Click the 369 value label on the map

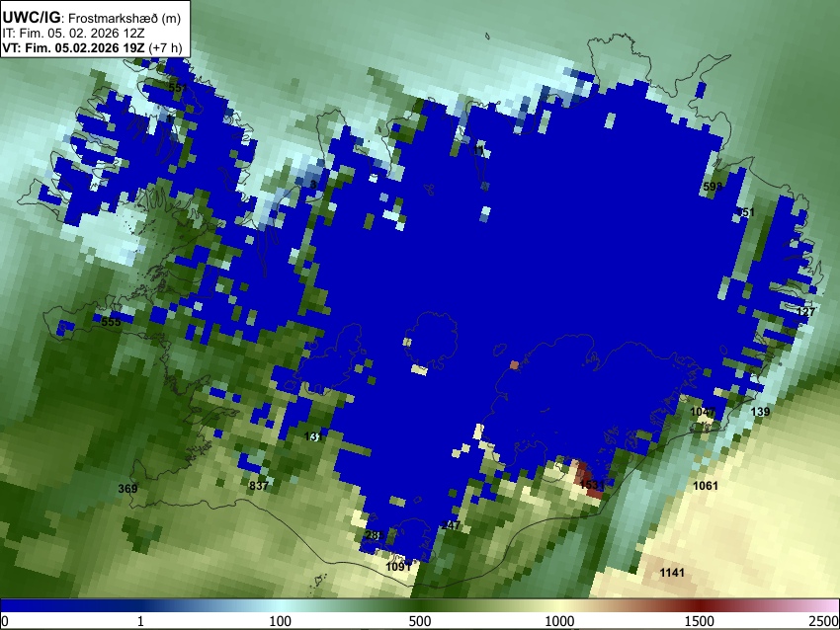pos(127,488)
